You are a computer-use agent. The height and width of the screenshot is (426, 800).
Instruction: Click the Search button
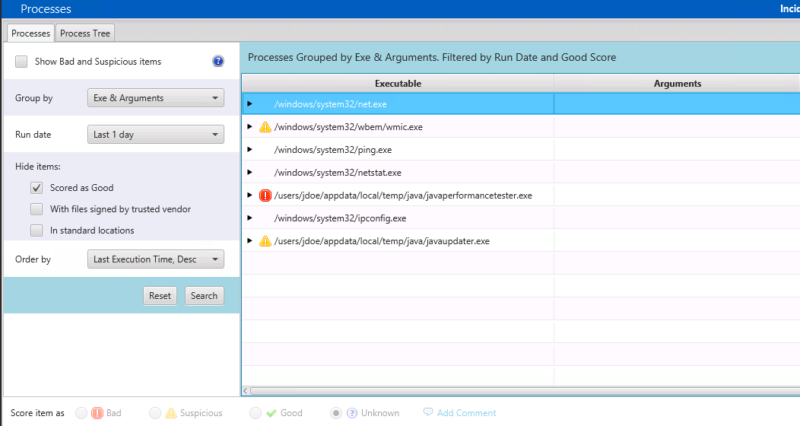[x=204, y=296]
